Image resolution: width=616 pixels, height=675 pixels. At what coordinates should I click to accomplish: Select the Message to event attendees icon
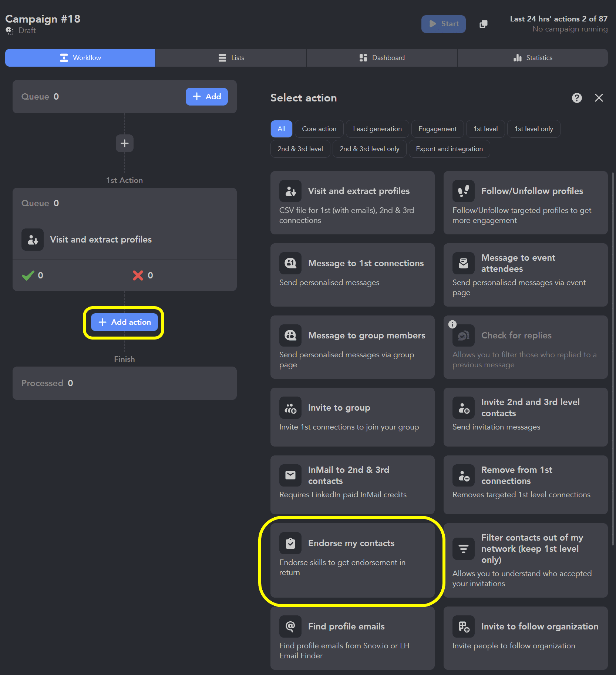463,263
